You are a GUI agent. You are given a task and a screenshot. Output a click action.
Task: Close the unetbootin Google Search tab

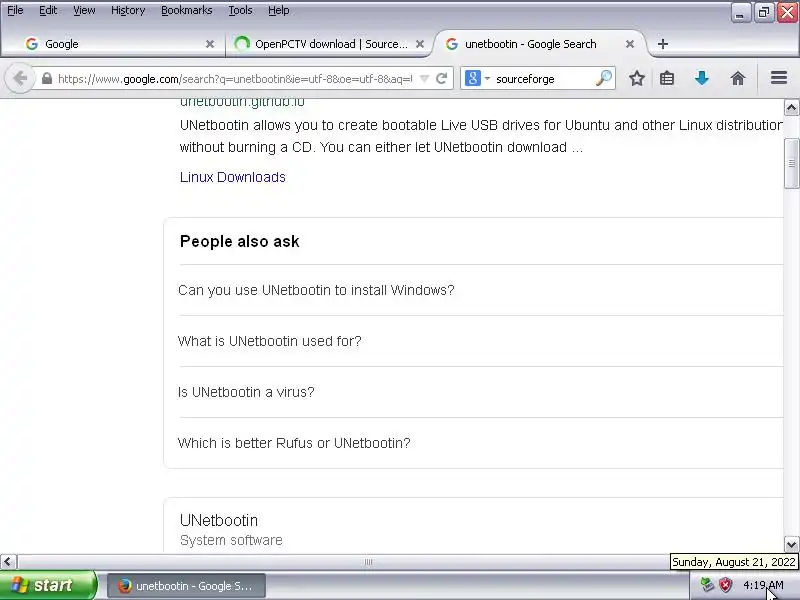pyautogui.click(x=630, y=44)
